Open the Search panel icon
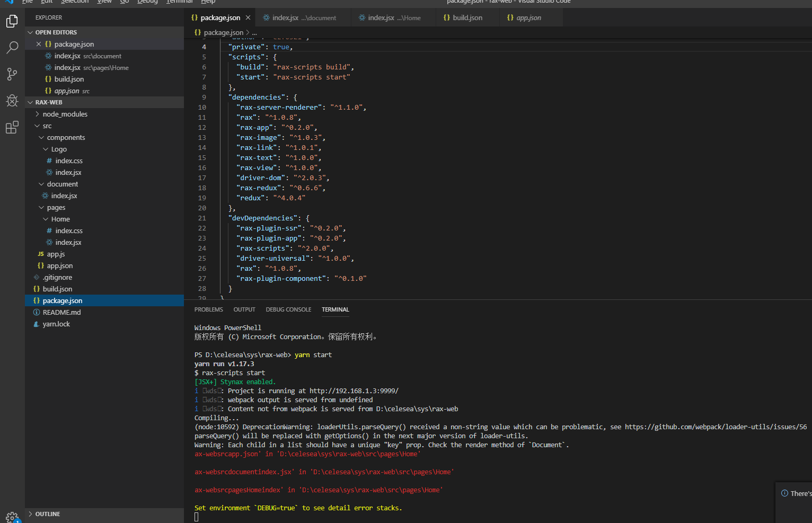812x523 pixels. (x=13, y=48)
